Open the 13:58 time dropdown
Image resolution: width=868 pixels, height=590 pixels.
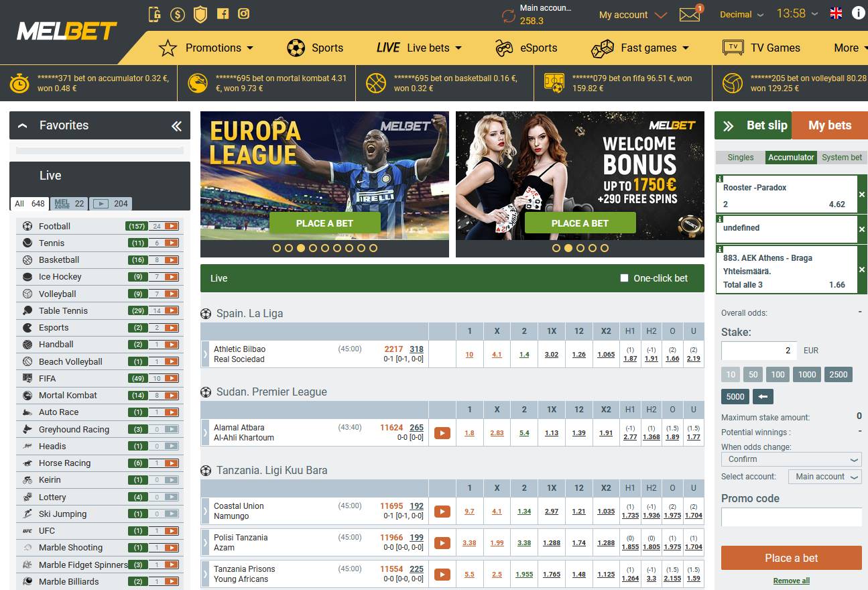tap(797, 13)
